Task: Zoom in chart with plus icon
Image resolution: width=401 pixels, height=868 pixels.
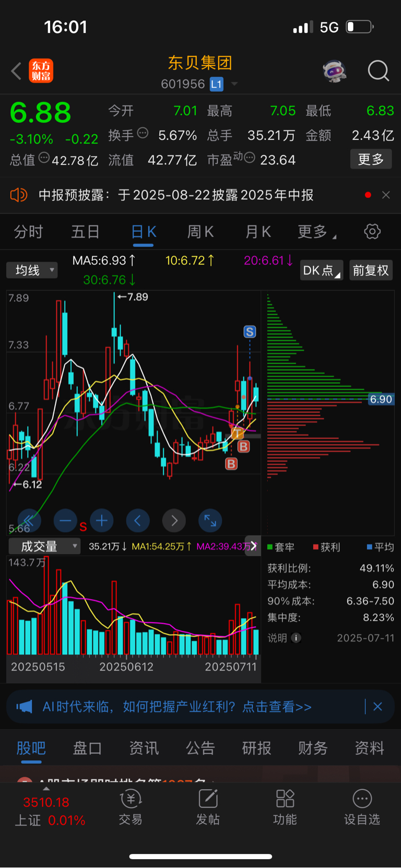Action: (x=102, y=520)
